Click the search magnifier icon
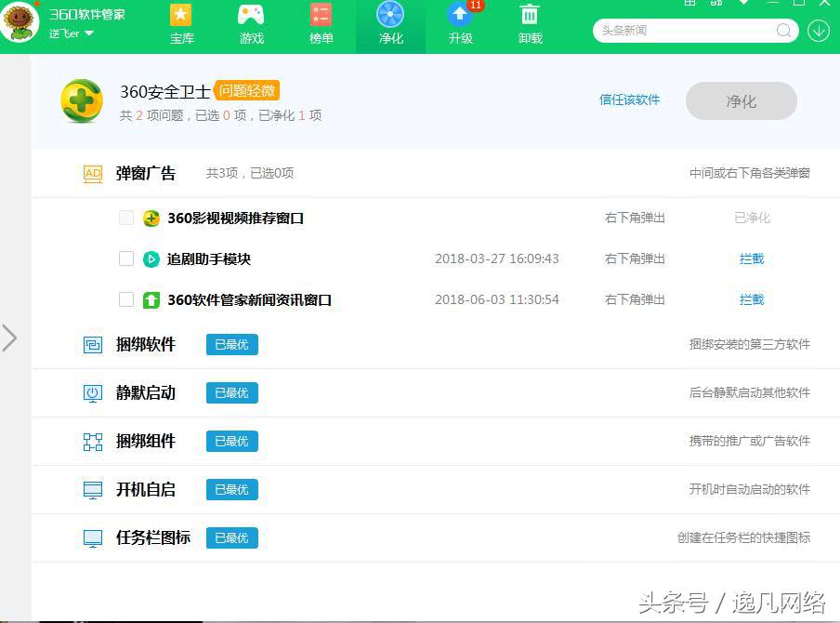 pos(783,30)
